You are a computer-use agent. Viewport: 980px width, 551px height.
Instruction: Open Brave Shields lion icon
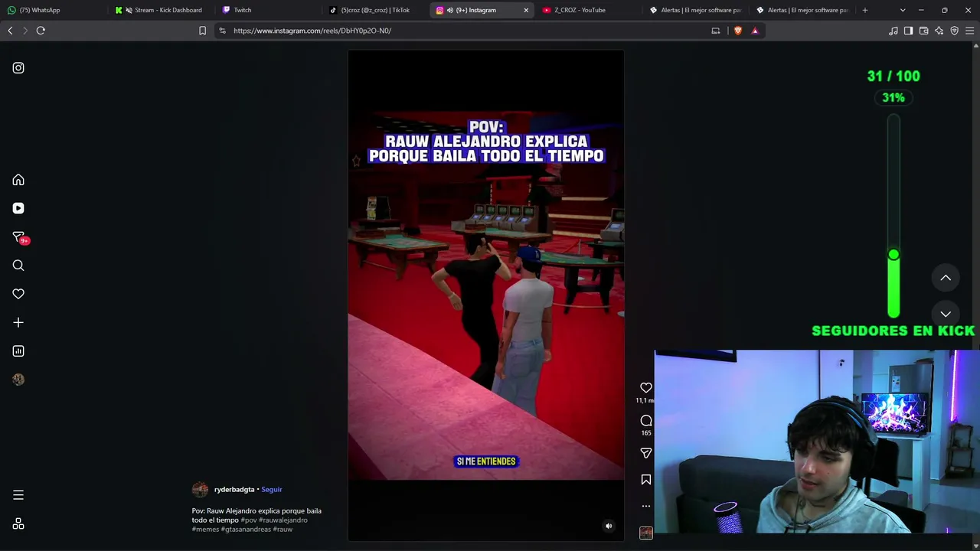738,31
